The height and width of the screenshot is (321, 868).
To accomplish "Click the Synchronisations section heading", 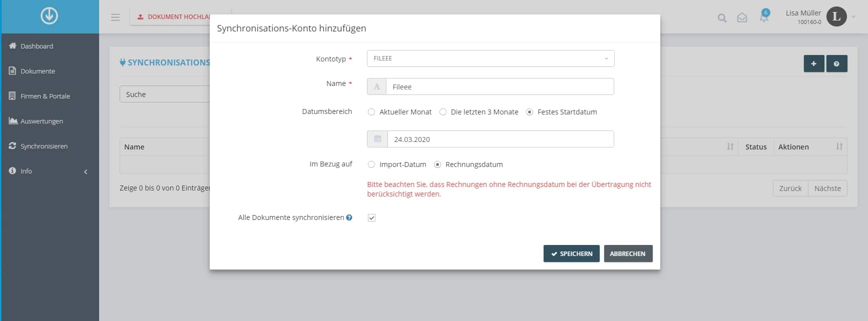I will (x=165, y=62).
